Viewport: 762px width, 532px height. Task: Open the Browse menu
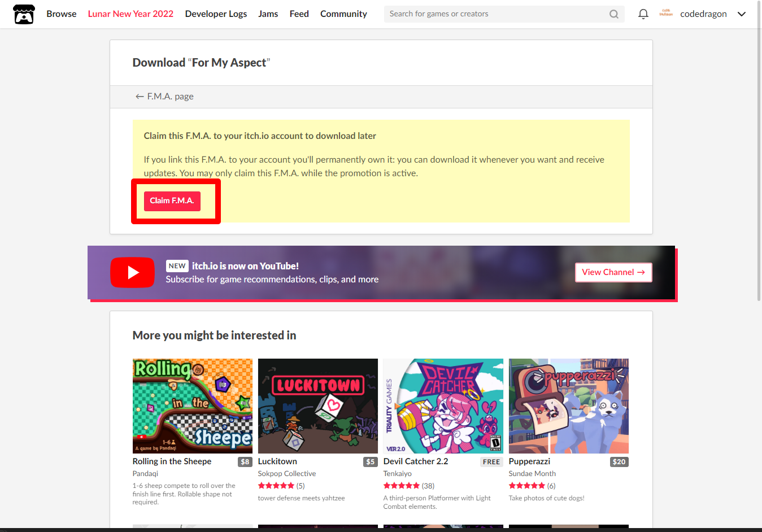(62, 14)
